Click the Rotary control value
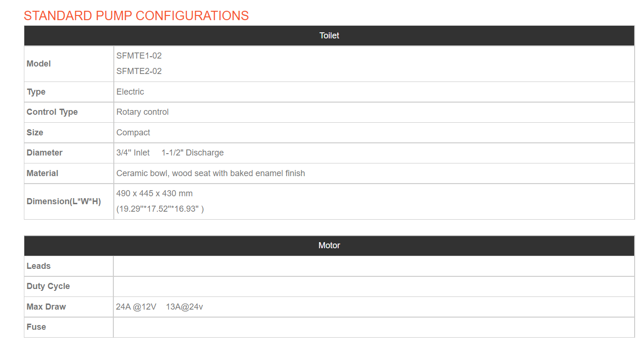 tap(142, 112)
